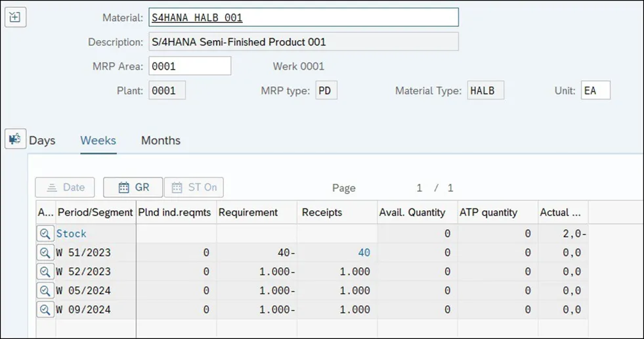Click the Description field
644x339 pixels.
click(x=303, y=42)
